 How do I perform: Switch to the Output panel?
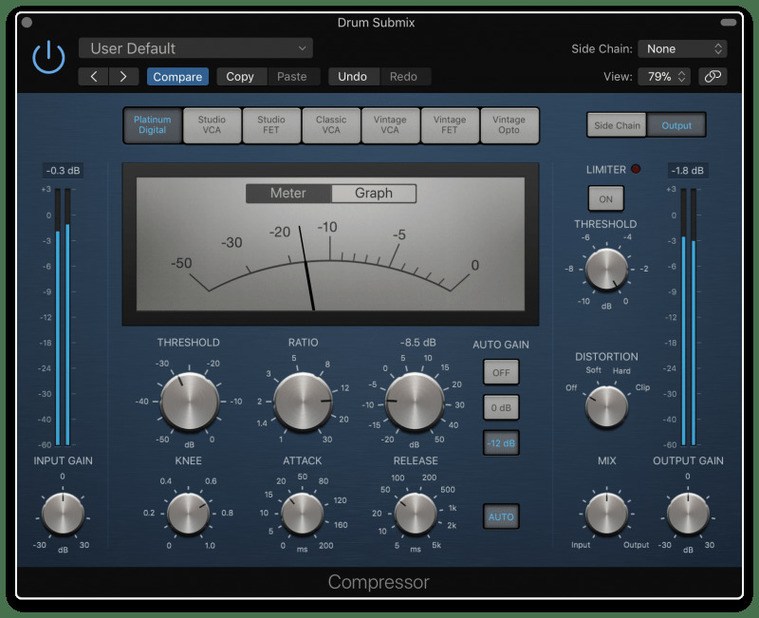[x=676, y=125]
